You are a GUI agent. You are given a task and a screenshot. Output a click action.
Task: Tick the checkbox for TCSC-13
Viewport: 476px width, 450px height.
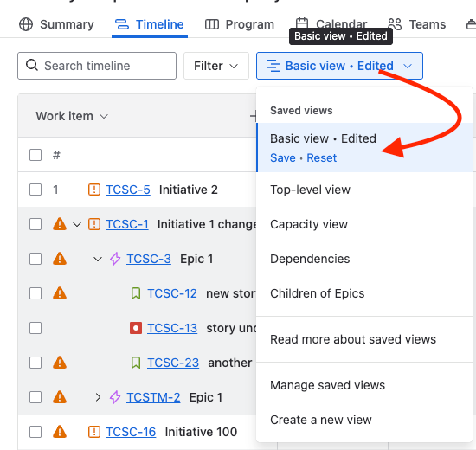35,328
